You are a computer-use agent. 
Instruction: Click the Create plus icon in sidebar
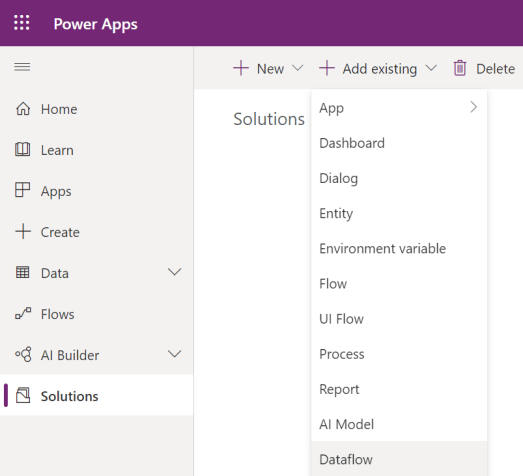[23, 231]
